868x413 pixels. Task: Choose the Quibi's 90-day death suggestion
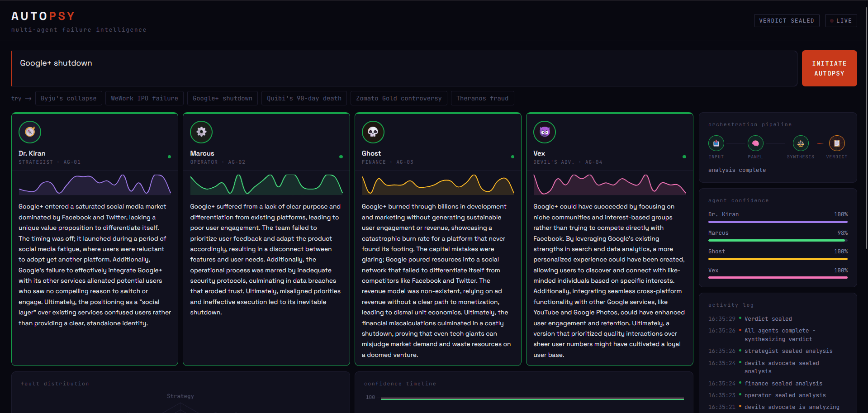pos(304,98)
